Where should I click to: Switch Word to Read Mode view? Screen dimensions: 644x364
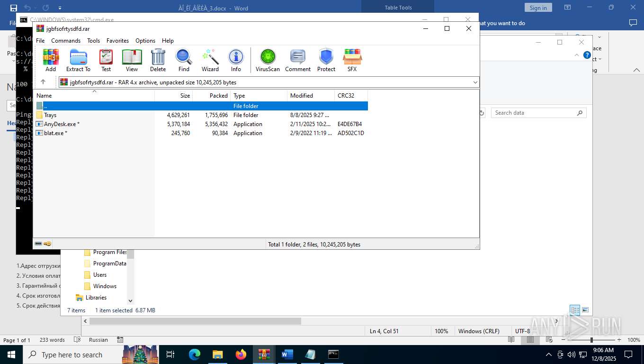511,340
